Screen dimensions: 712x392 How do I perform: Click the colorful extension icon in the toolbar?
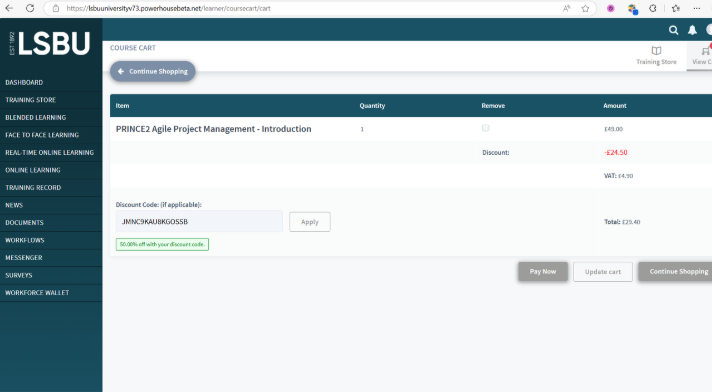633,9
